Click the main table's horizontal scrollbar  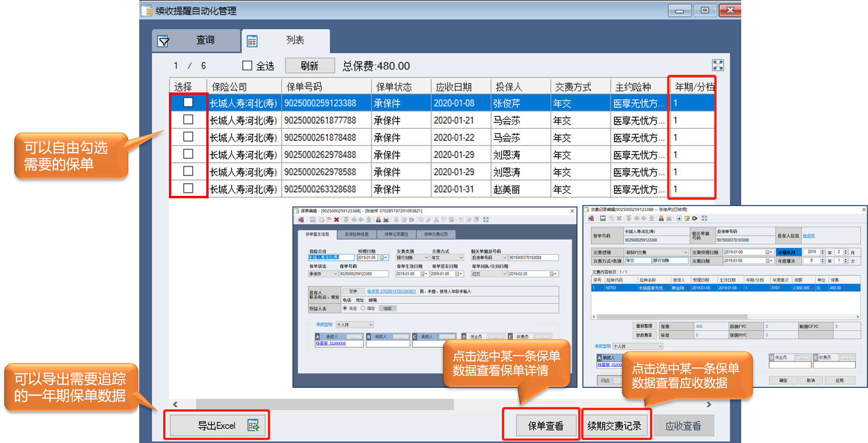[x=325, y=405]
